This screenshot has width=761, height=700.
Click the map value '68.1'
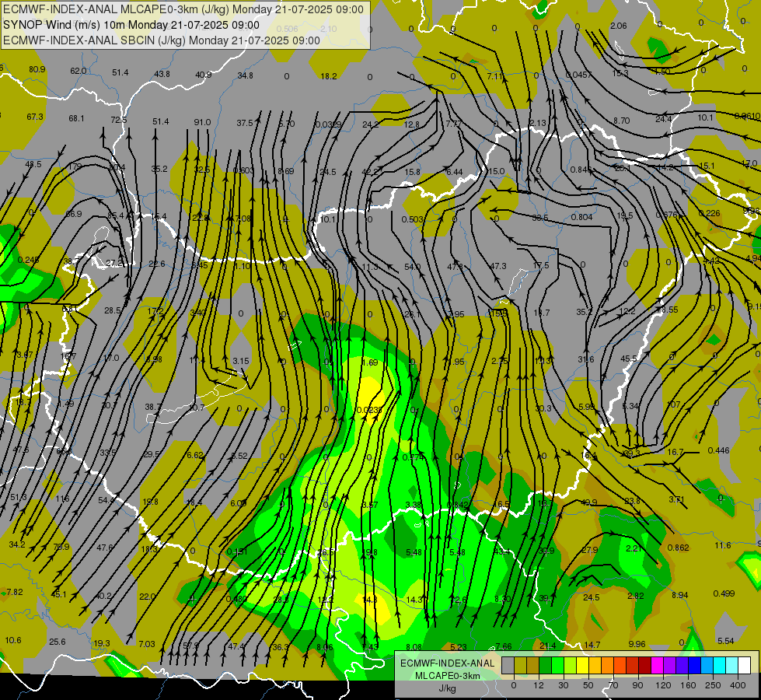pos(77,118)
